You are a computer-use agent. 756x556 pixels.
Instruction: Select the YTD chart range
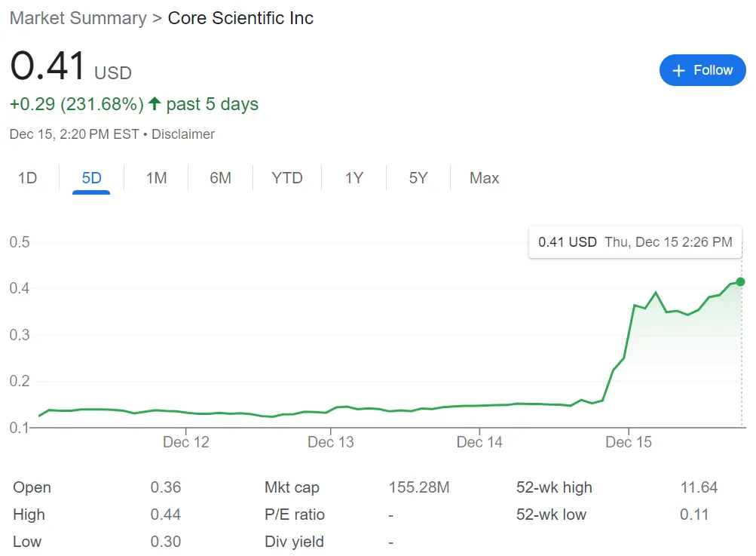(x=287, y=178)
